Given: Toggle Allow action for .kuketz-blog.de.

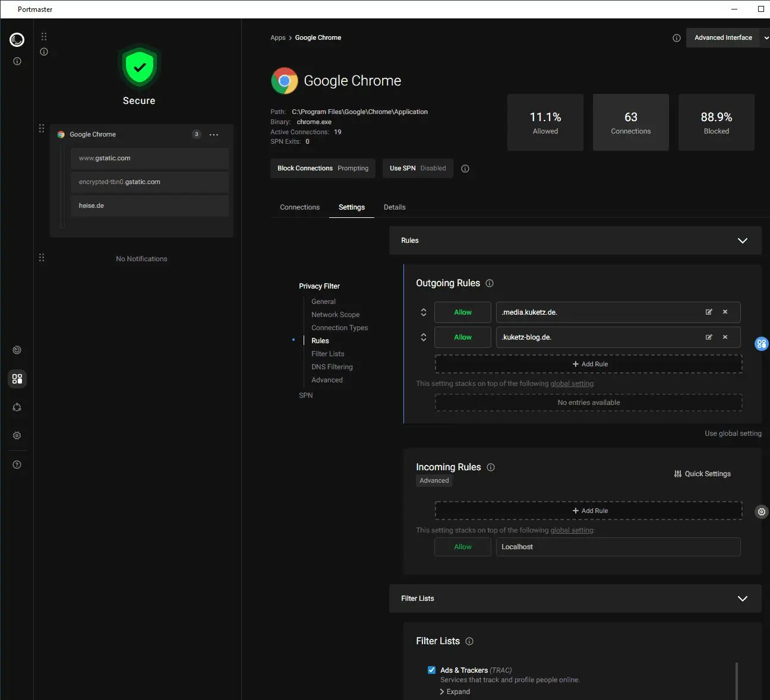Looking at the screenshot, I should (x=463, y=337).
